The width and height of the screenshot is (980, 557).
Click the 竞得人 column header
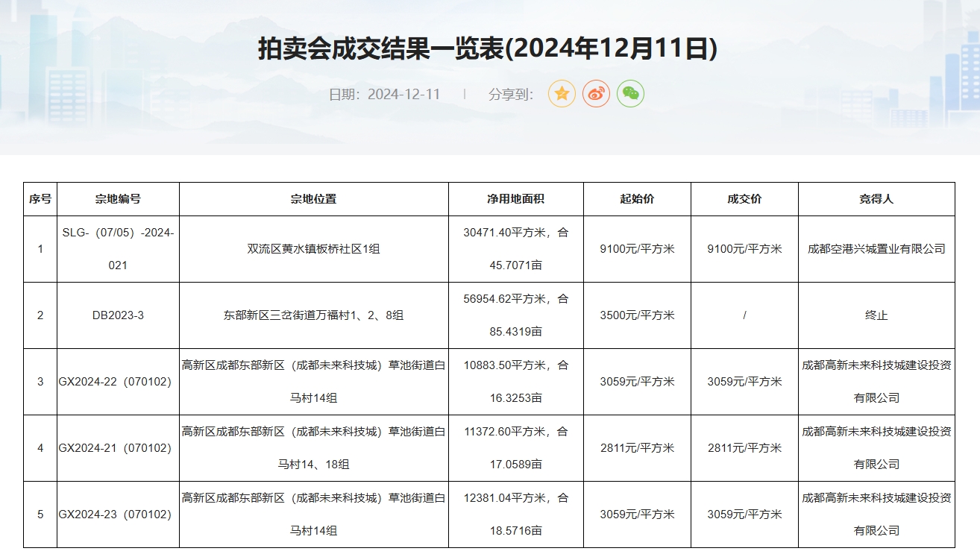(x=876, y=199)
